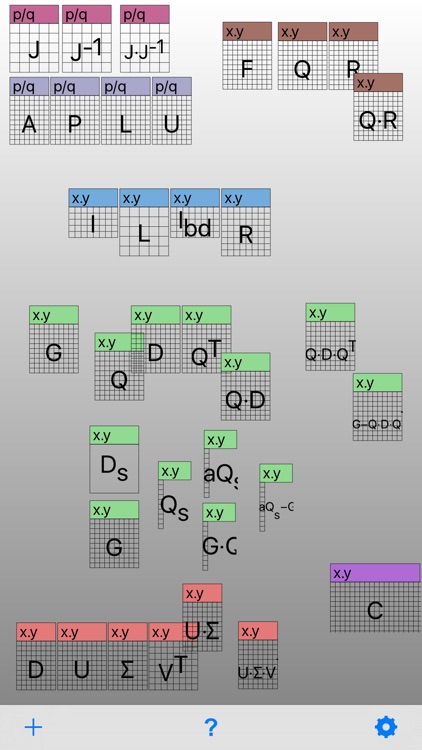Tap the plus icon to add a matrix

(x=33, y=728)
